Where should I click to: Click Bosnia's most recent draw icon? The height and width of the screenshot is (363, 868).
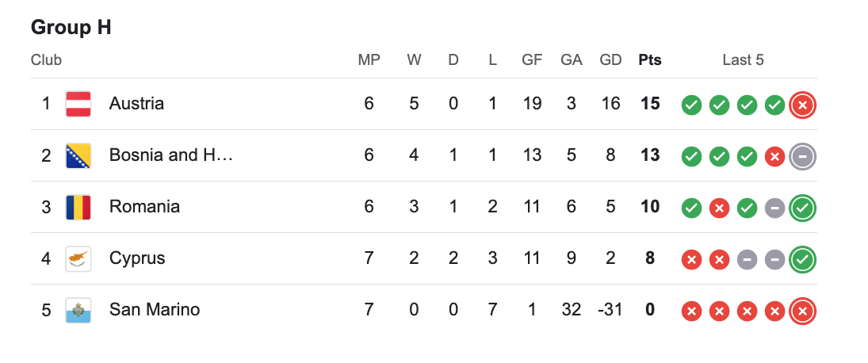[803, 156]
